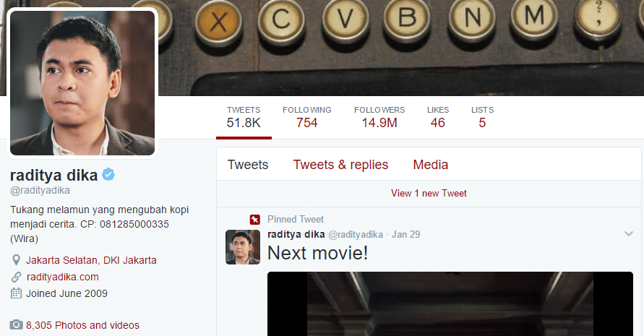Select the Tweets timeline tab

click(248, 165)
